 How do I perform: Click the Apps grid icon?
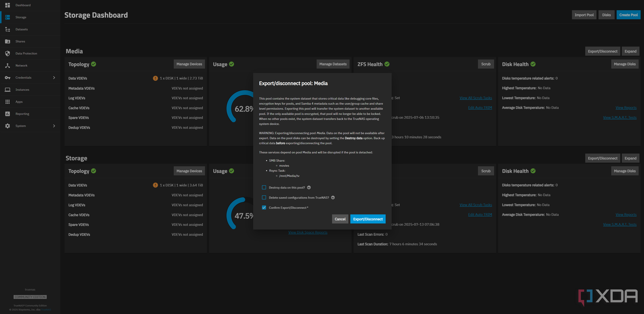[8, 102]
